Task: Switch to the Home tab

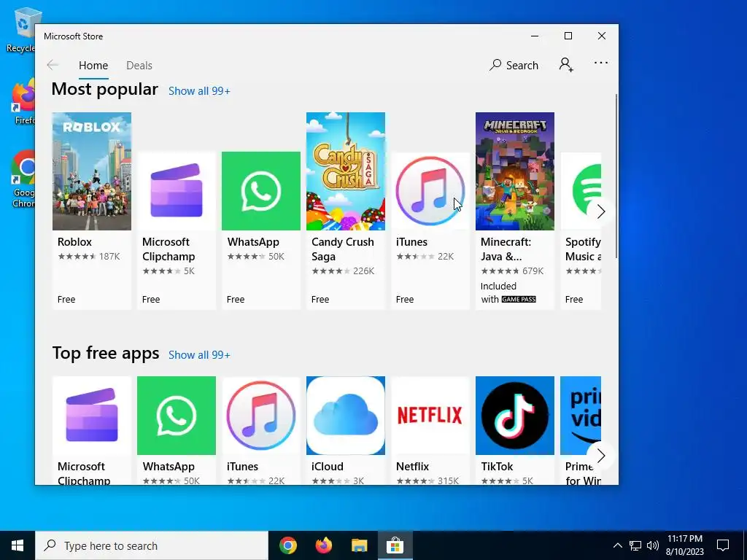Action: [x=93, y=65]
